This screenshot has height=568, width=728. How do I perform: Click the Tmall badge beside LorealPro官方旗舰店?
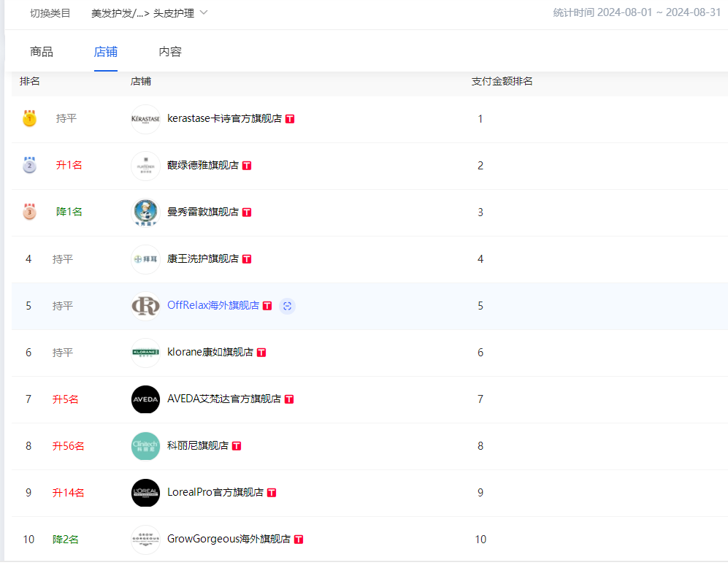pos(272,492)
